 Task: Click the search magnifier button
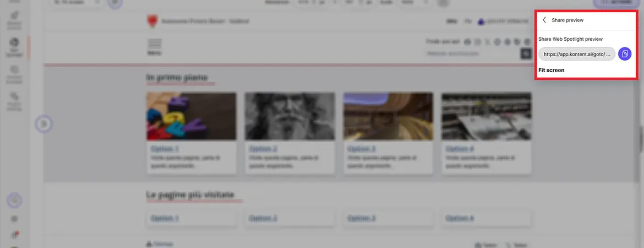click(525, 53)
